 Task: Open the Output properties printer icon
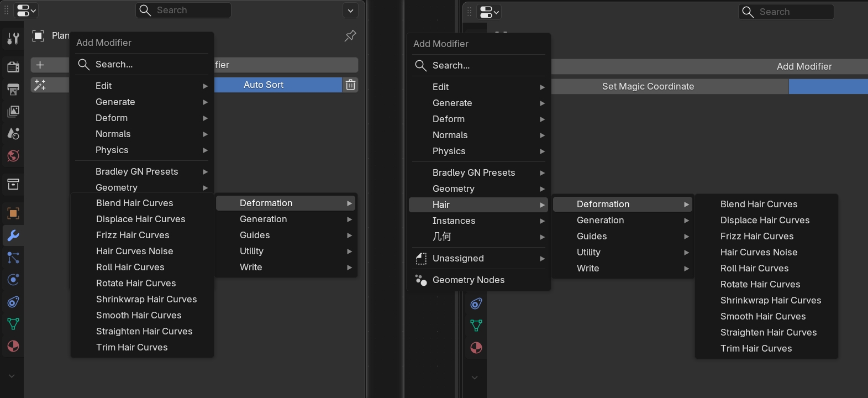tap(13, 89)
